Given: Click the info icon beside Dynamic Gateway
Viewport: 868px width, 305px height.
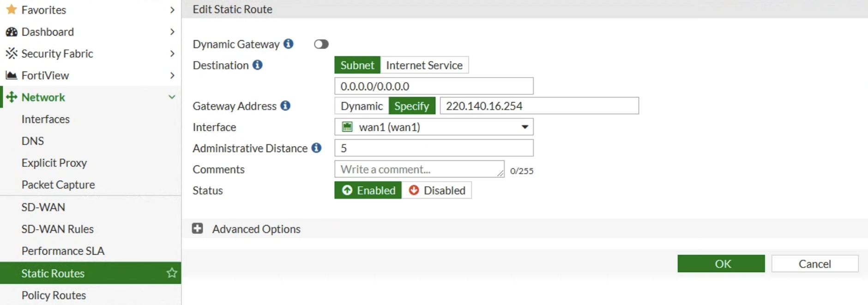Looking at the screenshot, I should 289,44.
